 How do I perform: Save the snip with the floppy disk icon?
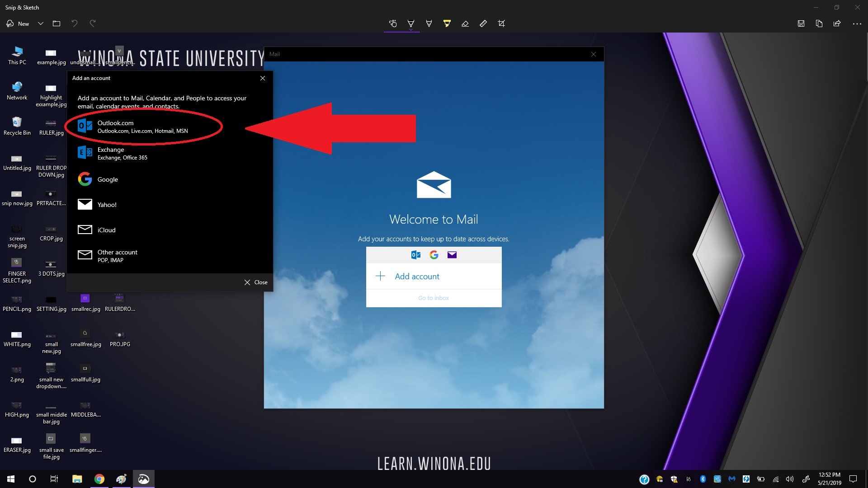coord(801,23)
